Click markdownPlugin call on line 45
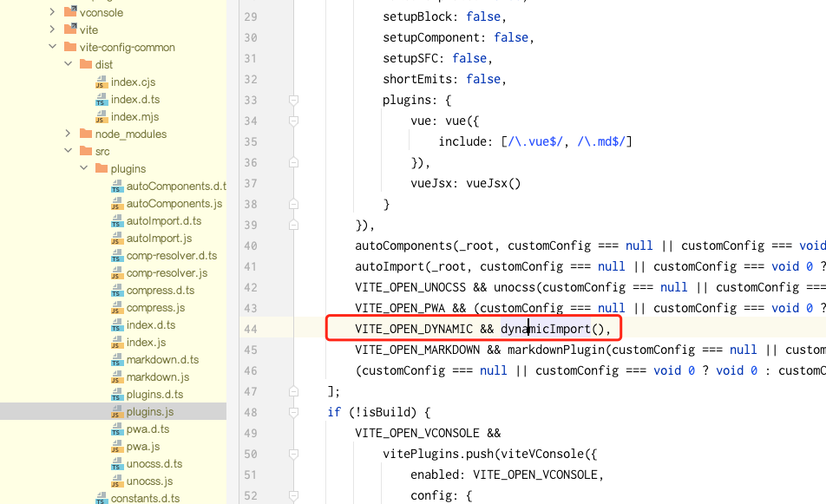This screenshot has width=826, height=504. pyautogui.click(x=556, y=350)
